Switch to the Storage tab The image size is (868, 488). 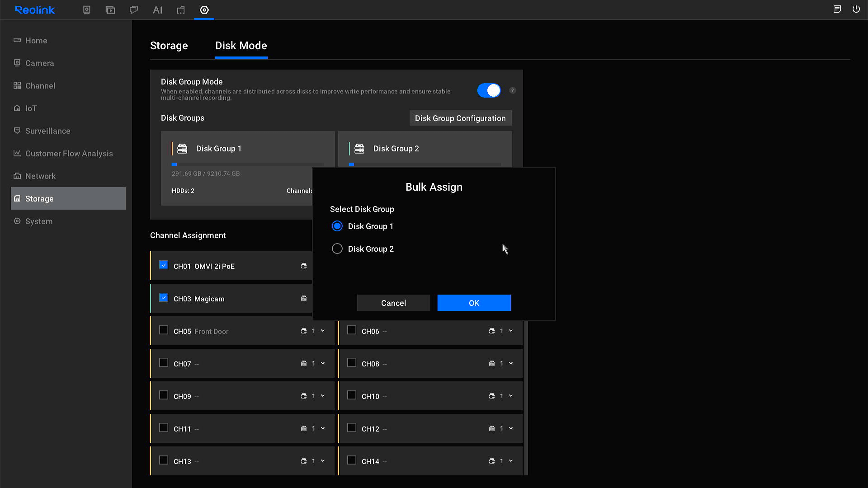[169, 46]
